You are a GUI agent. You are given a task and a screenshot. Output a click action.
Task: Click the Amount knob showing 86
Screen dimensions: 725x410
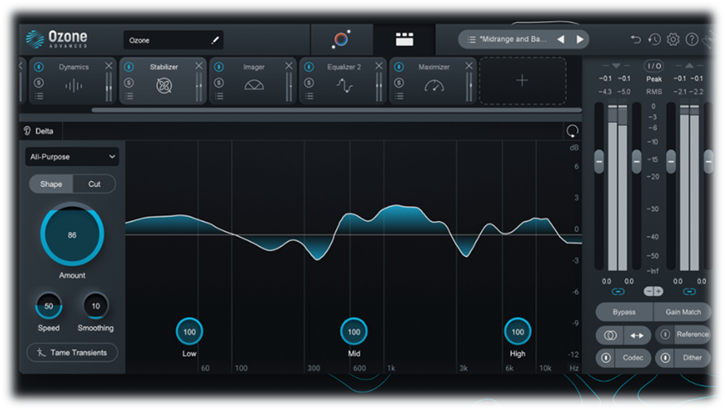click(x=72, y=234)
